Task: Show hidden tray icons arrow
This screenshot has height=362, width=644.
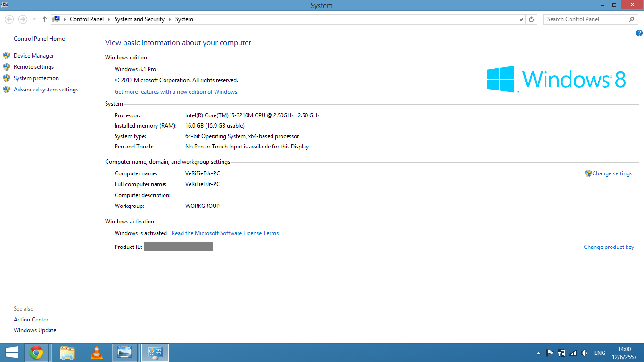Action: (x=538, y=353)
